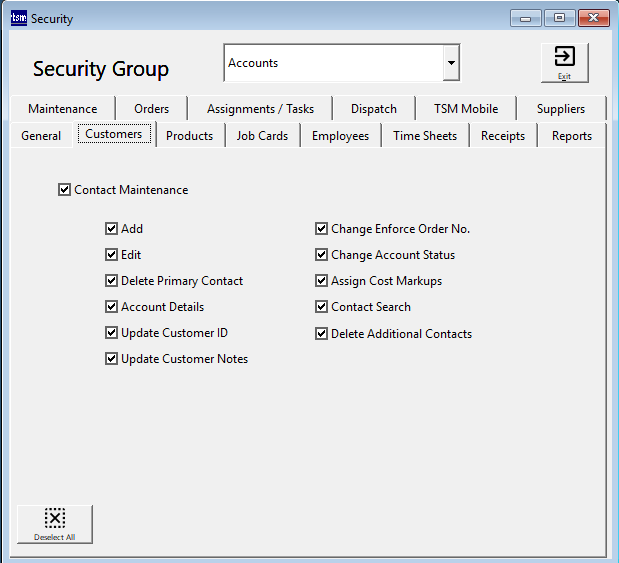The width and height of the screenshot is (619, 563).
Task: Open the Job Cards tab
Action: pos(262,136)
